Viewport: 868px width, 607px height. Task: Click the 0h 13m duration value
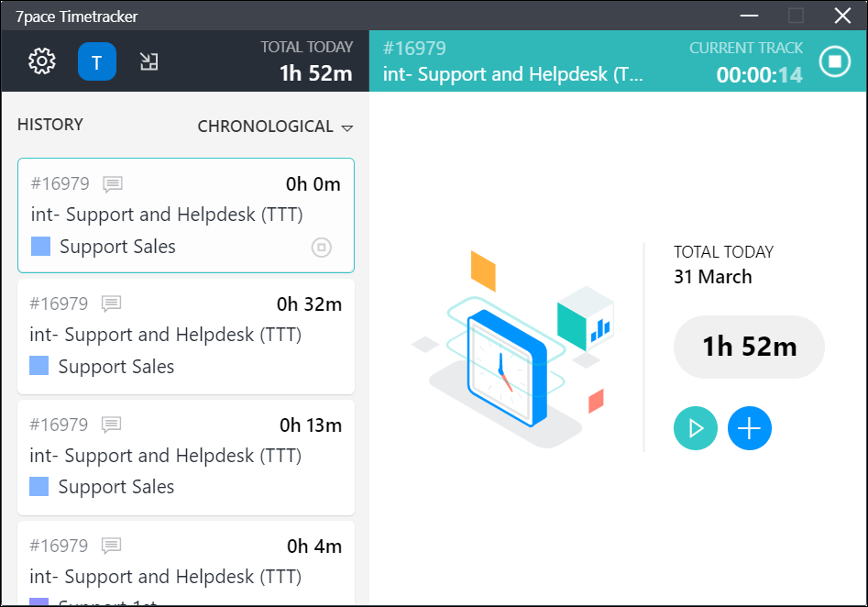point(311,425)
